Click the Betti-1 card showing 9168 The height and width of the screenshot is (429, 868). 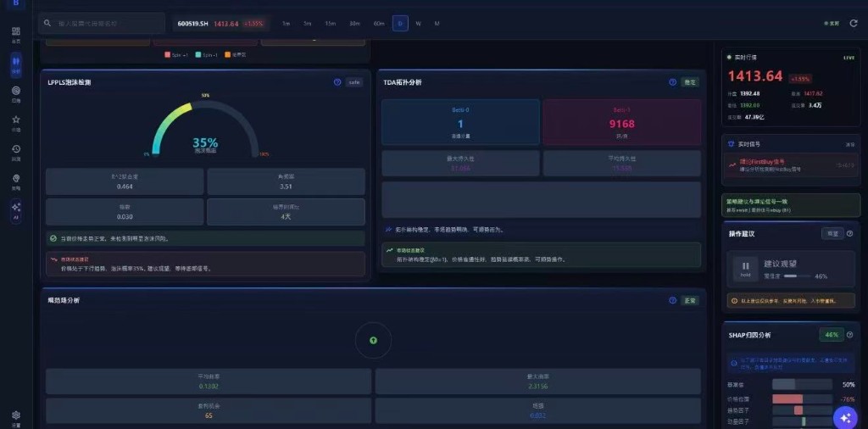(x=622, y=122)
